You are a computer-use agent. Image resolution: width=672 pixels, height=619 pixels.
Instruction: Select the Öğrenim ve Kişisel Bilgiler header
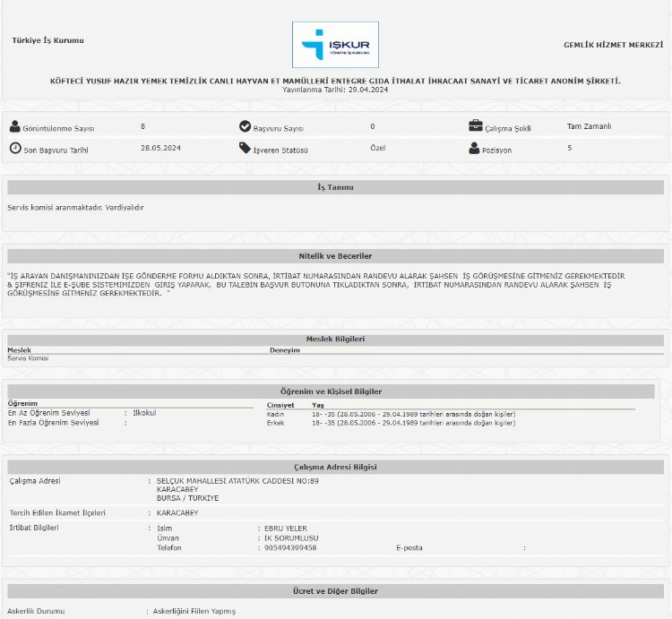[332, 391]
